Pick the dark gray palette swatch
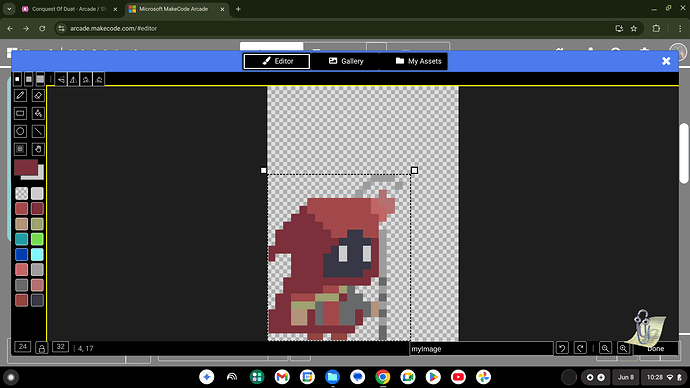 [22, 285]
